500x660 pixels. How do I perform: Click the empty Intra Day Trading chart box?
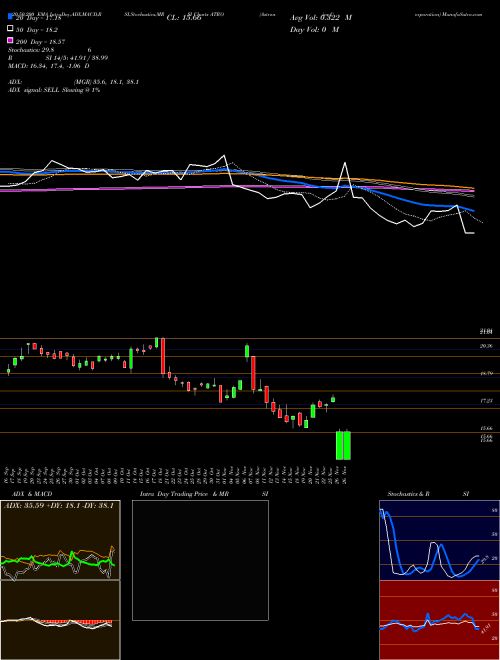click(200, 560)
